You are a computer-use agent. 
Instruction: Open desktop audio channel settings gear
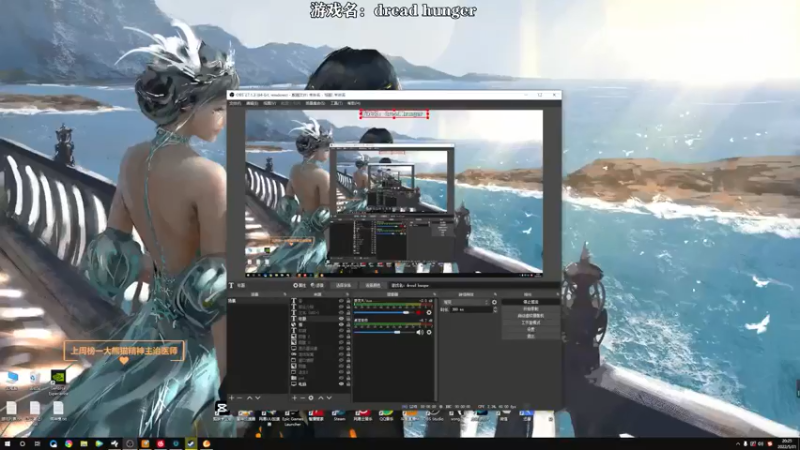coord(429,332)
